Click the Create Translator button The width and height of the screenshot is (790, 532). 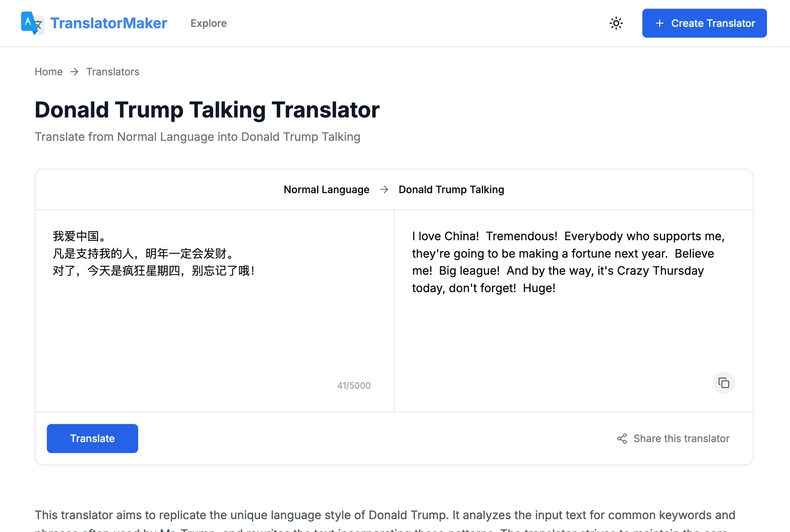click(704, 23)
